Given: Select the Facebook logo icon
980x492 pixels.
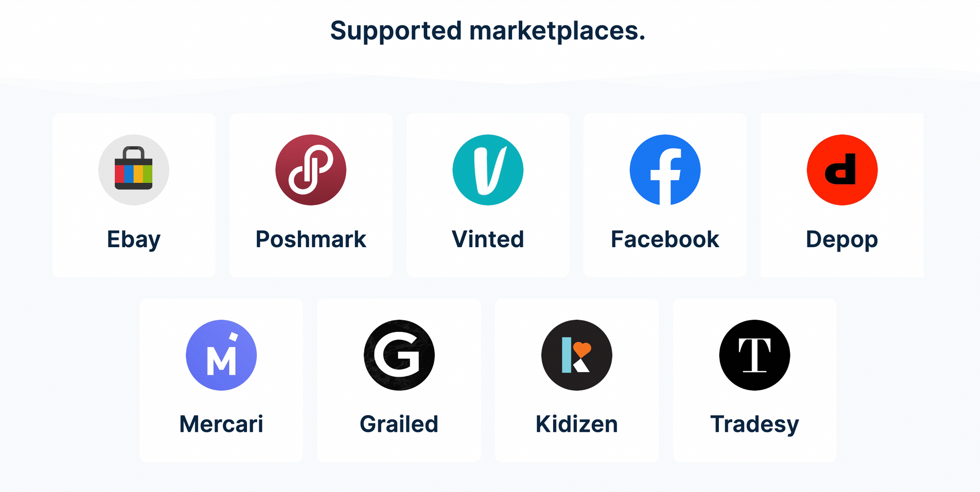Looking at the screenshot, I should [x=664, y=169].
